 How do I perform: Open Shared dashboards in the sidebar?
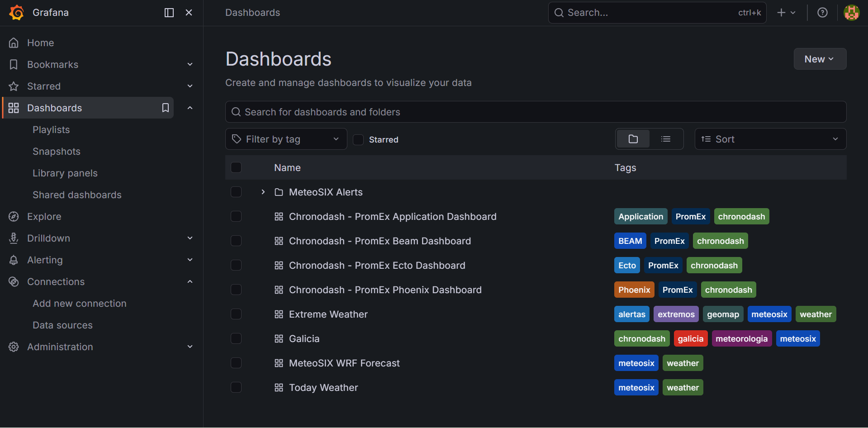pyautogui.click(x=77, y=195)
